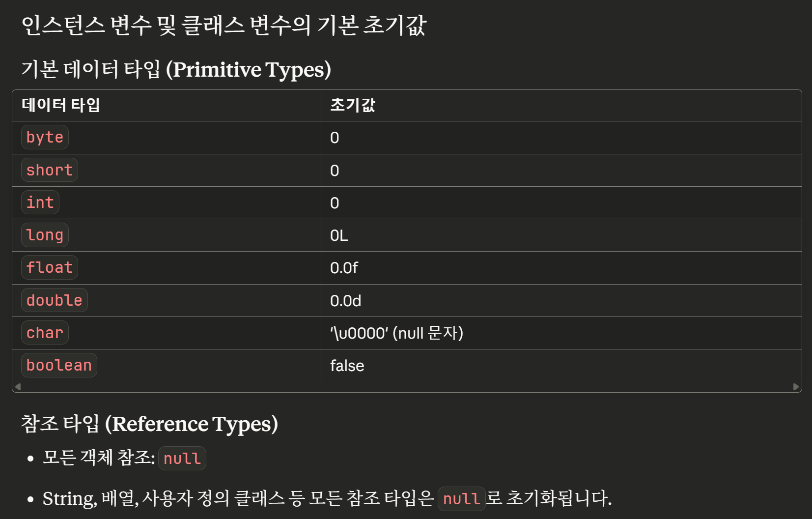The image size is (812, 519).
Task: Click the 초기값 column header
Action: [353, 105]
